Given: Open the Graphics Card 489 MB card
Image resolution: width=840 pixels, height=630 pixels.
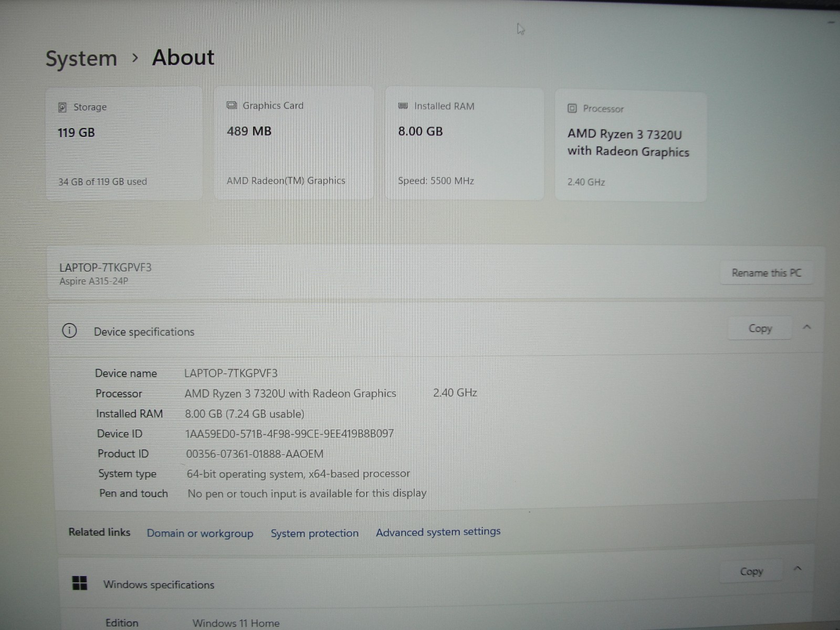Looking at the screenshot, I should pos(294,143).
